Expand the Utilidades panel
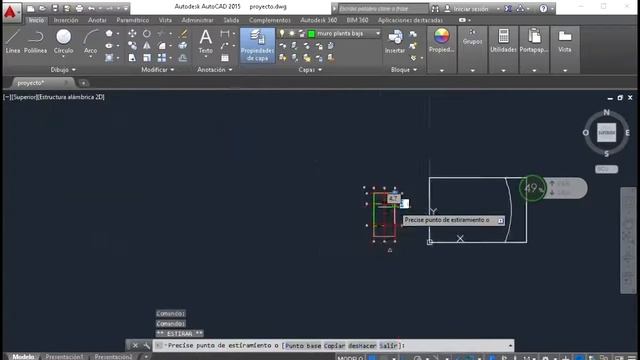 tap(503, 71)
